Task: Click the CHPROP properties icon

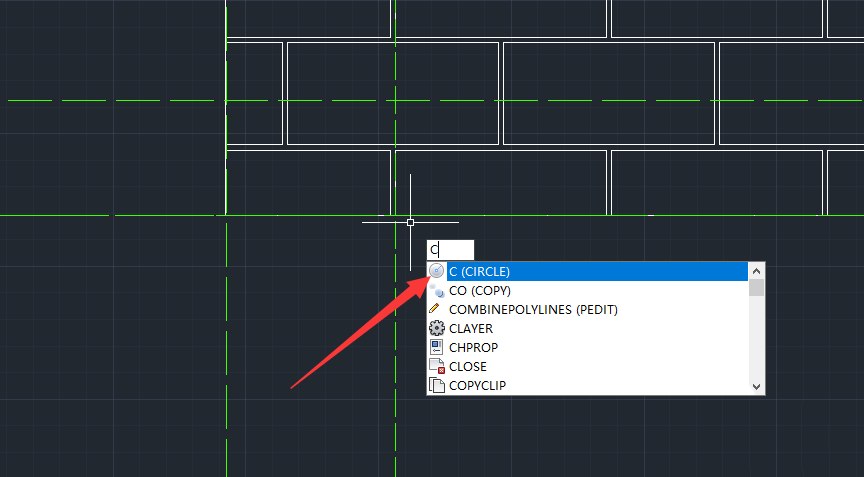Action: [436, 347]
